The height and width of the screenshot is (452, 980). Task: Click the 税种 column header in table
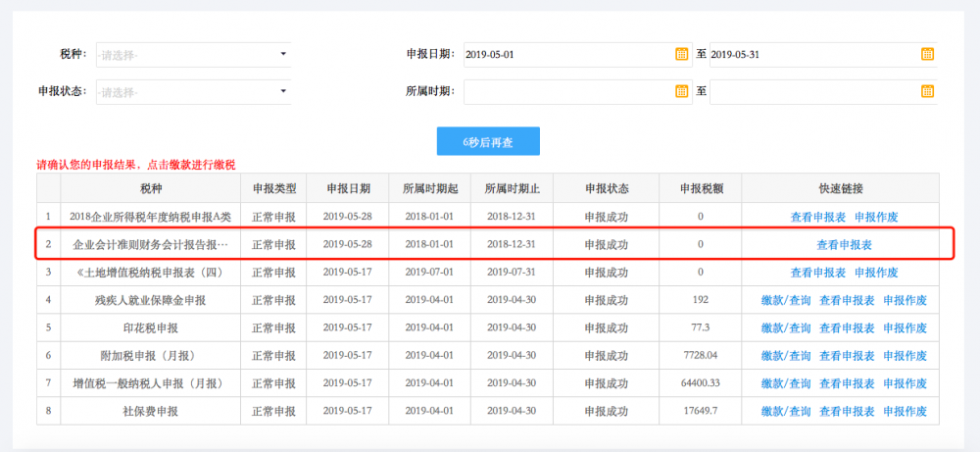pyautogui.click(x=152, y=188)
